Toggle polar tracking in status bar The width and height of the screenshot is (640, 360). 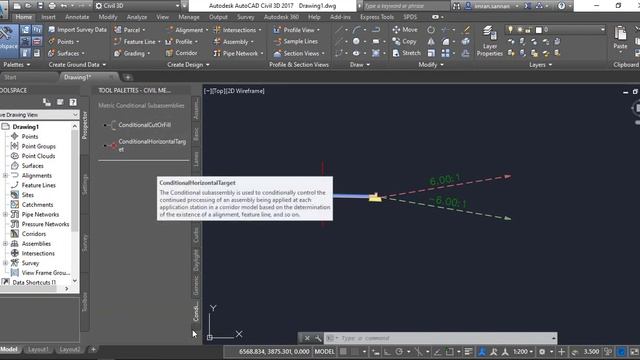399,351
